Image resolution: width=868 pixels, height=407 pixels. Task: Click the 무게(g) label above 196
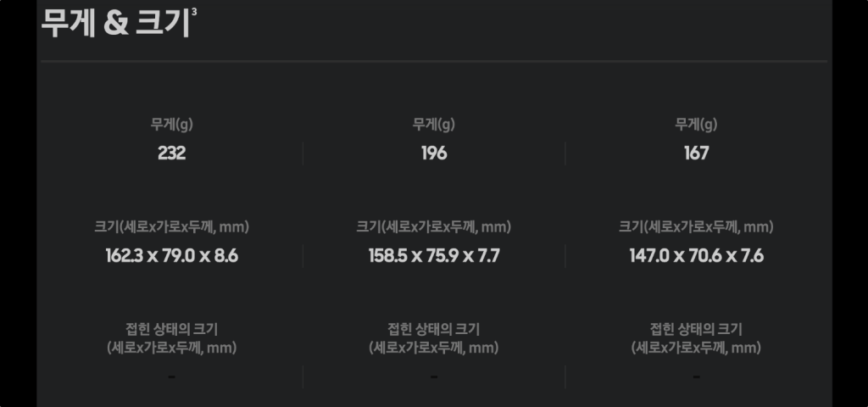click(x=434, y=124)
